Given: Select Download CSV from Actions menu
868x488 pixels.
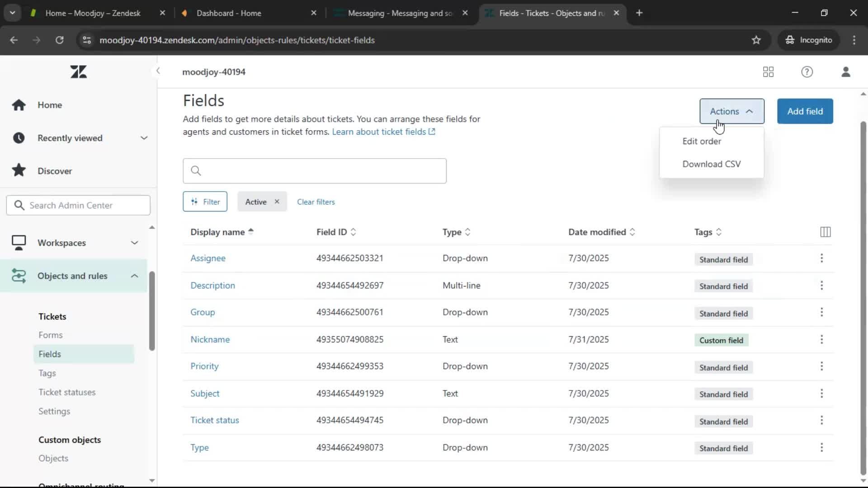Looking at the screenshot, I should (x=711, y=164).
